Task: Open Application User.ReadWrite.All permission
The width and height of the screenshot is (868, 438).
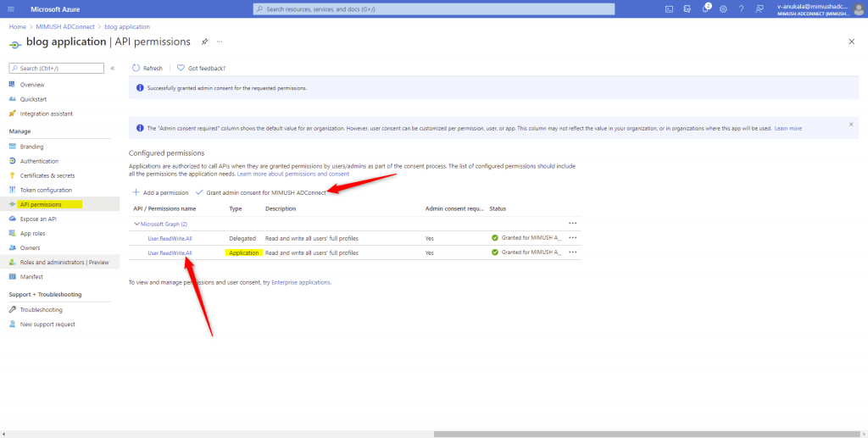Action: click(170, 252)
